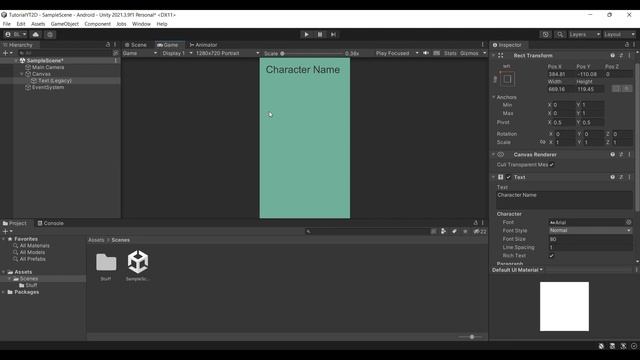Open the Layout dropdown

point(619,35)
